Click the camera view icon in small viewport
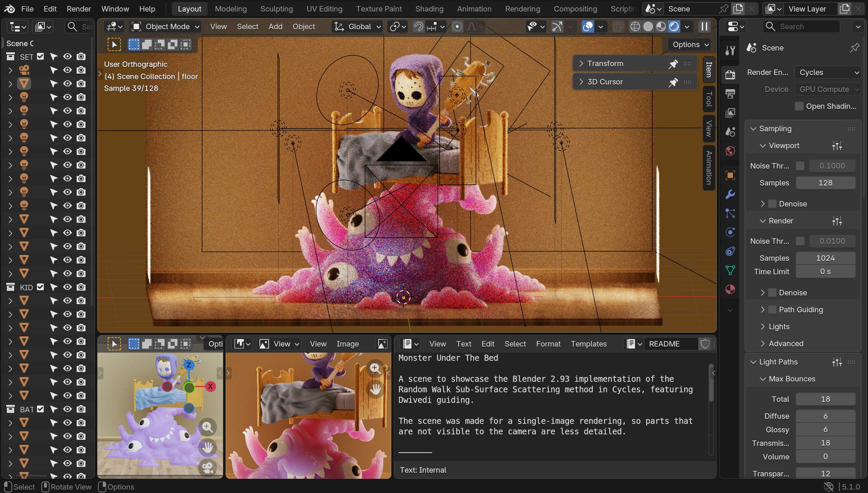Screen dimensions: 868x493 point(208,468)
